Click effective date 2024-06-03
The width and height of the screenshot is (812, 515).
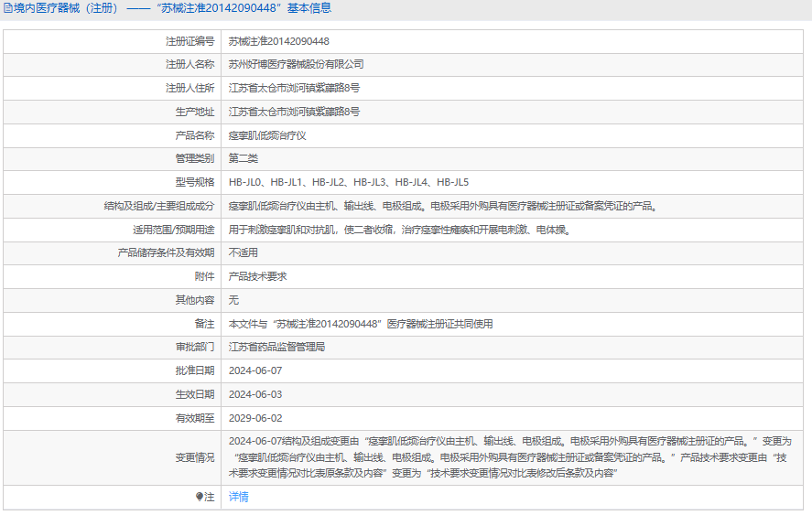(255, 394)
